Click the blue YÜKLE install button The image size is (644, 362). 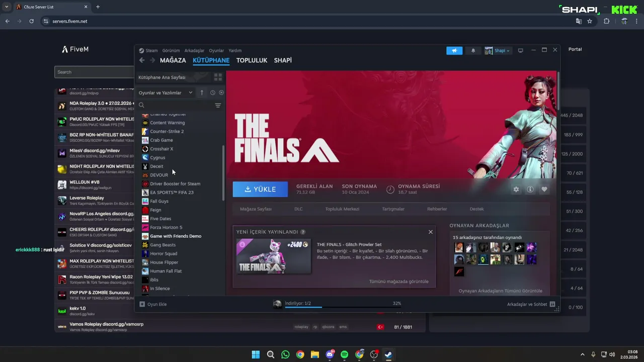coord(260,189)
